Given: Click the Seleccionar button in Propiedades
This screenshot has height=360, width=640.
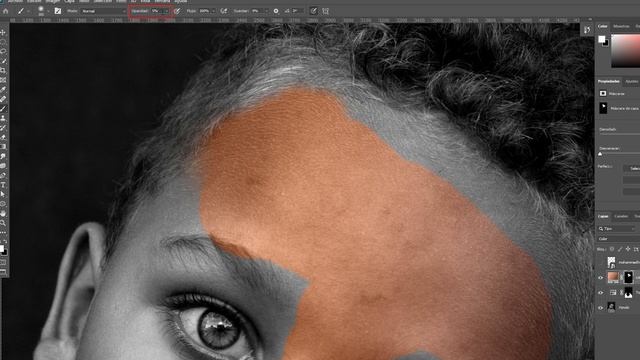Looking at the screenshot, I should (x=632, y=168).
